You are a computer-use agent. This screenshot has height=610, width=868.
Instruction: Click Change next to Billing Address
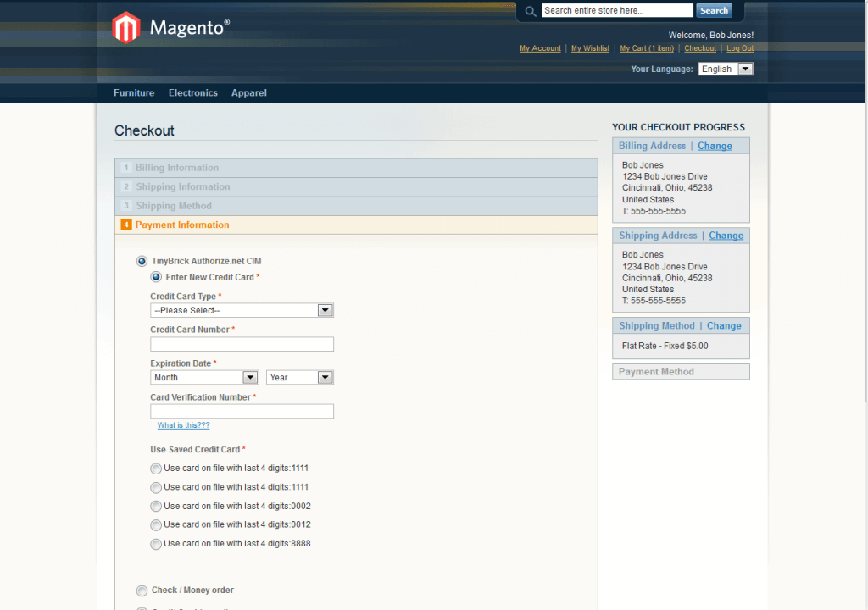click(x=715, y=146)
